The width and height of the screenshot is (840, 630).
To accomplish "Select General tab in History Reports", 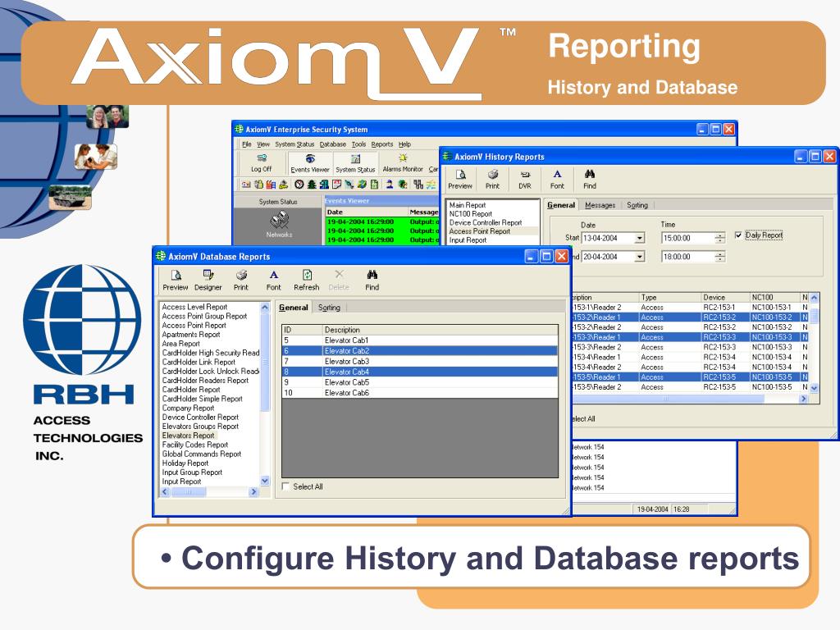I will (x=561, y=204).
